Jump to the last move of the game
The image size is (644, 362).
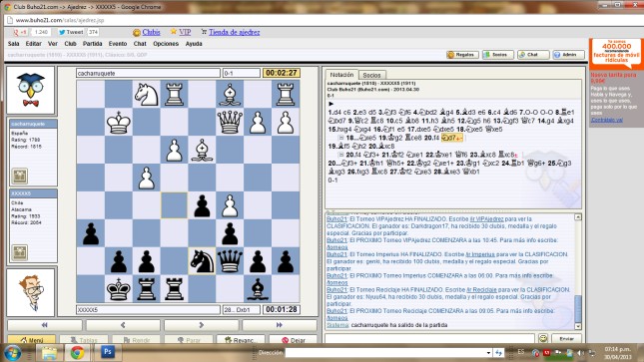point(280,325)
